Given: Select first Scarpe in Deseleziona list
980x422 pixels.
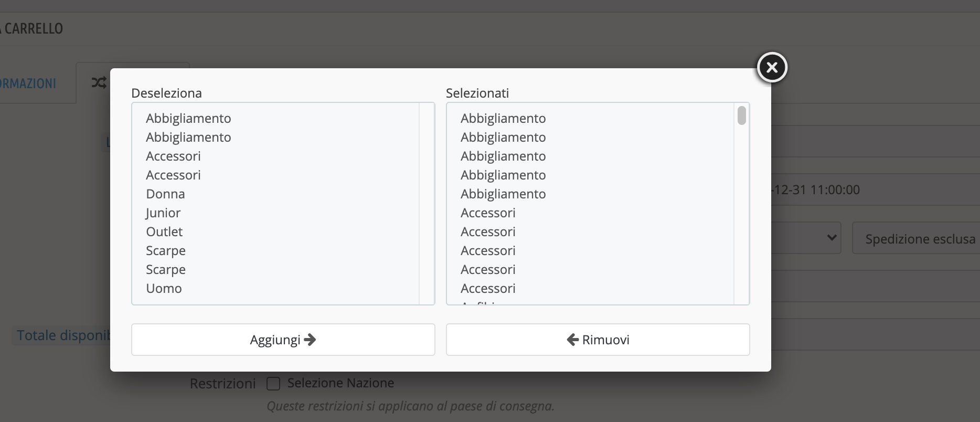Looking at the screenshot, I should (166, 251).
